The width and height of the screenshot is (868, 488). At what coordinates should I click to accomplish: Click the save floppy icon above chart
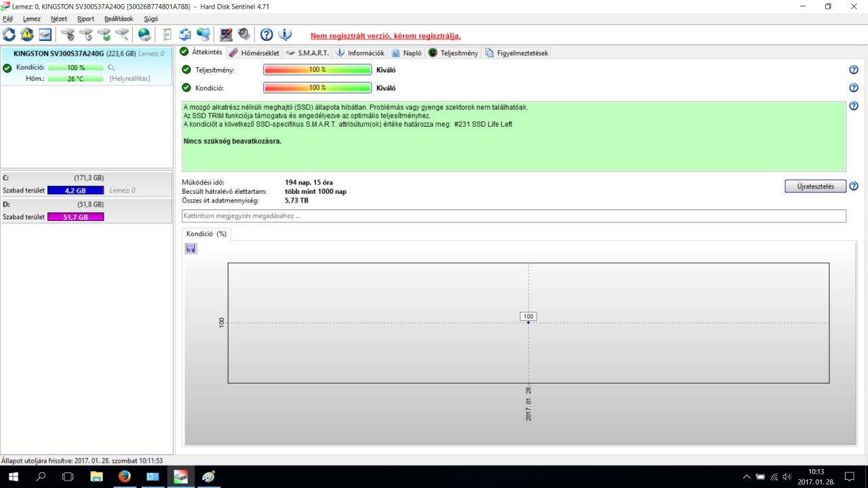pos(191,249)
